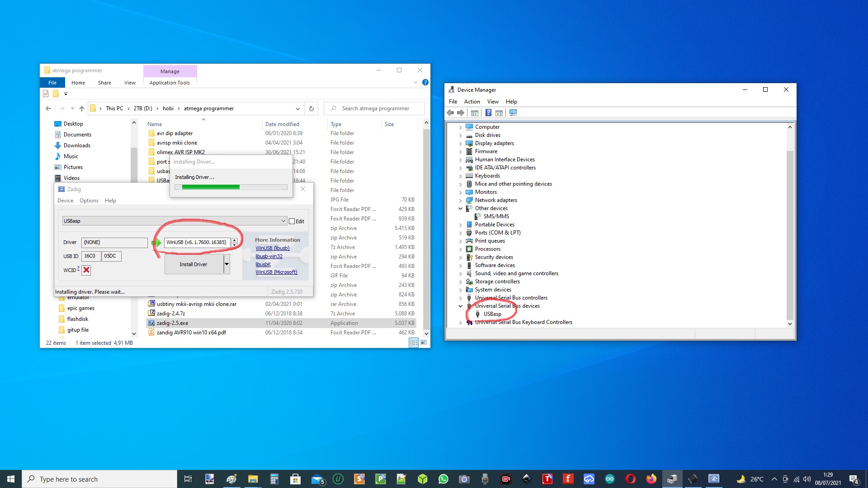The image size is (868, 488).
Task: Open the USBasp device dropdown in Zadig
Action: (x=283, y=221)
